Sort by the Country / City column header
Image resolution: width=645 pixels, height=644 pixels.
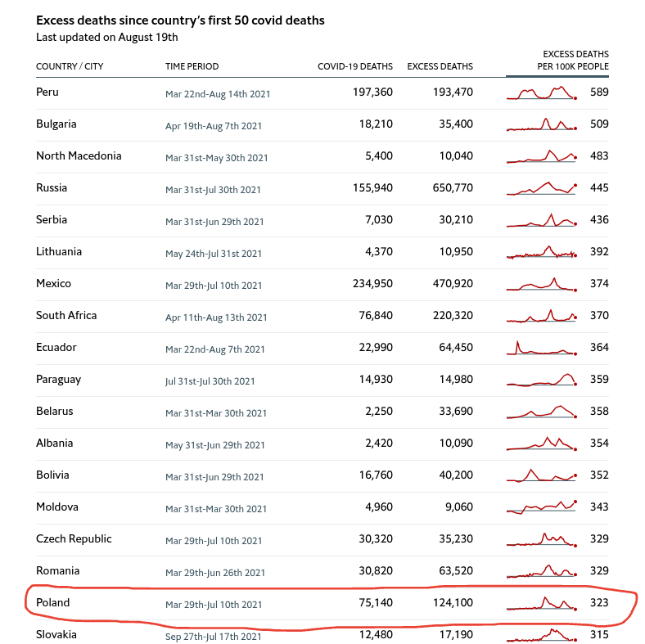[x=70, y=66]
